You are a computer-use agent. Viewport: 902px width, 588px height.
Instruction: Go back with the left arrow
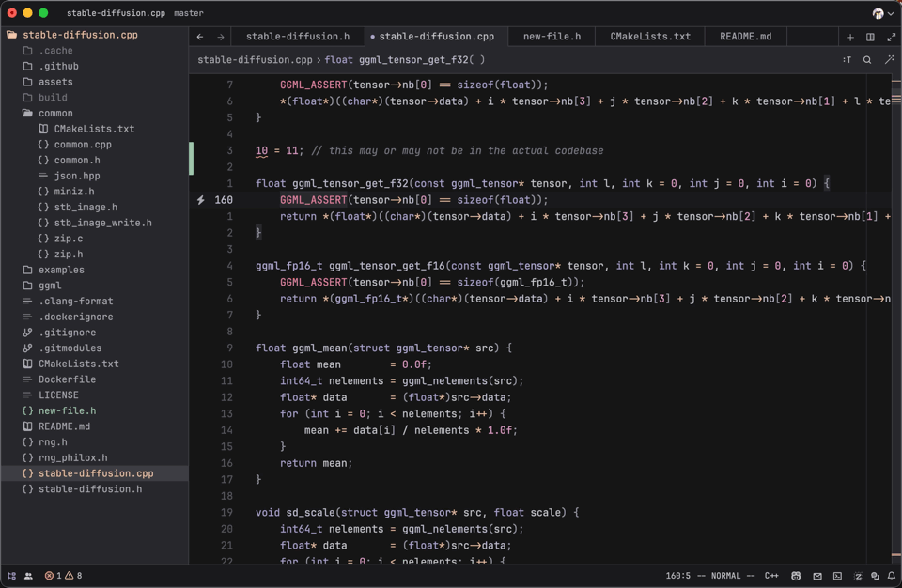pos(199,37)
